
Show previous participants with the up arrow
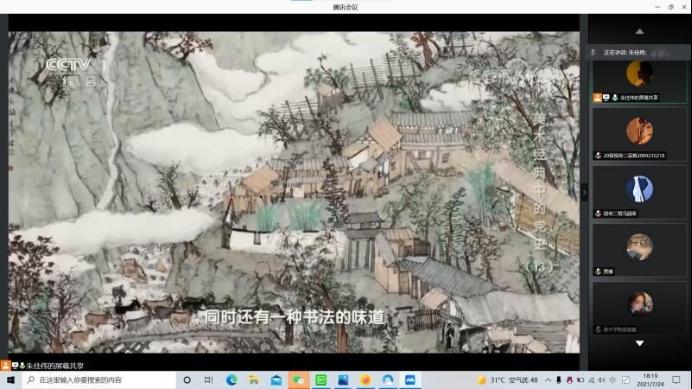coord(639,31)
